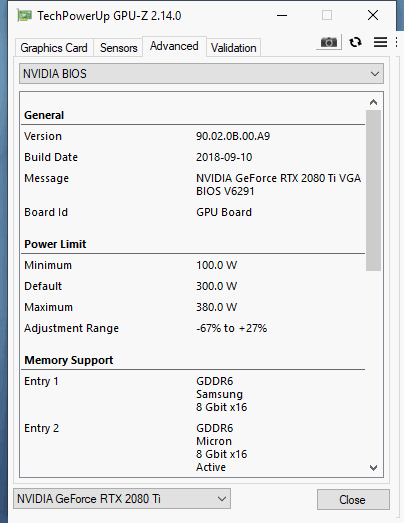Click scrollbar down arrow
404x523 pixels.
coord(374,468)
